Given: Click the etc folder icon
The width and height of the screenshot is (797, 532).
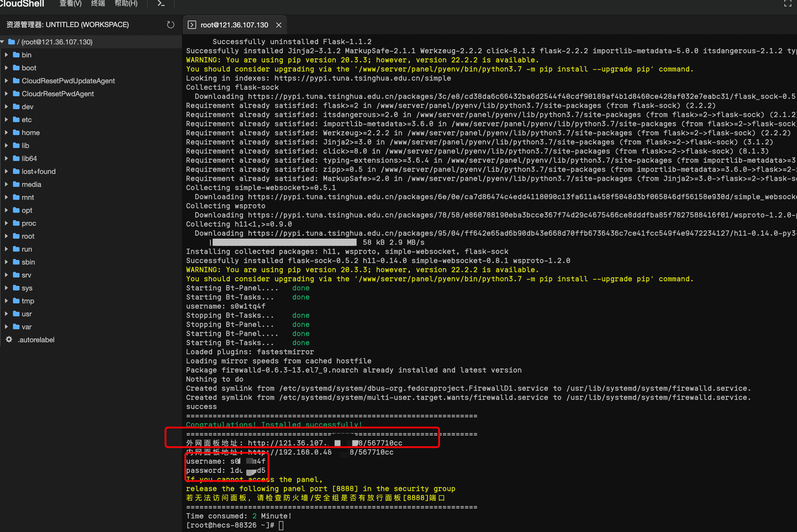Looking at the screenshot, I should 16,119.
